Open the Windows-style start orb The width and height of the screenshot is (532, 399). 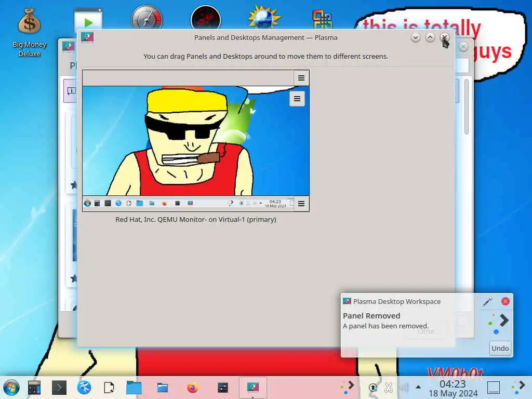(11, 388)
